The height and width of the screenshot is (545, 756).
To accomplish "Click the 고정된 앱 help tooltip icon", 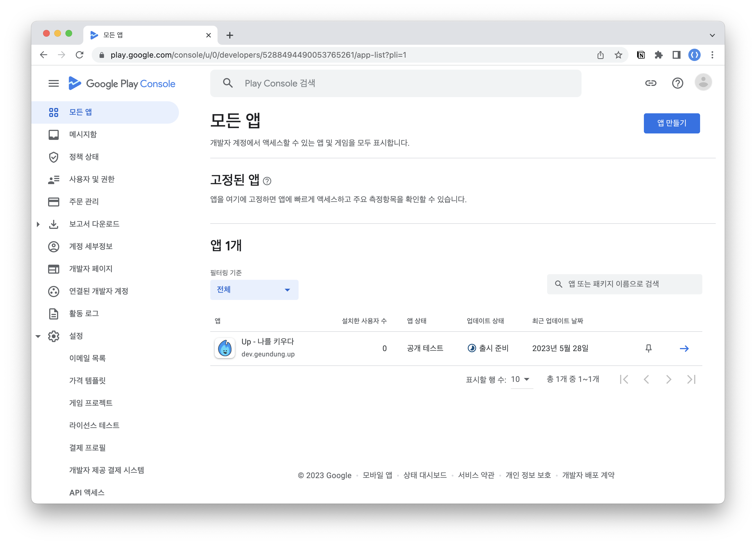I will coord(267,181).
